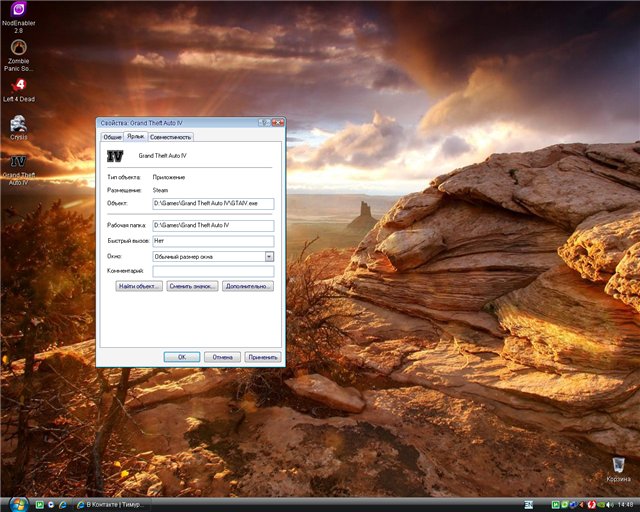
Task: Click the Сменить значок button
Action: 192,286
